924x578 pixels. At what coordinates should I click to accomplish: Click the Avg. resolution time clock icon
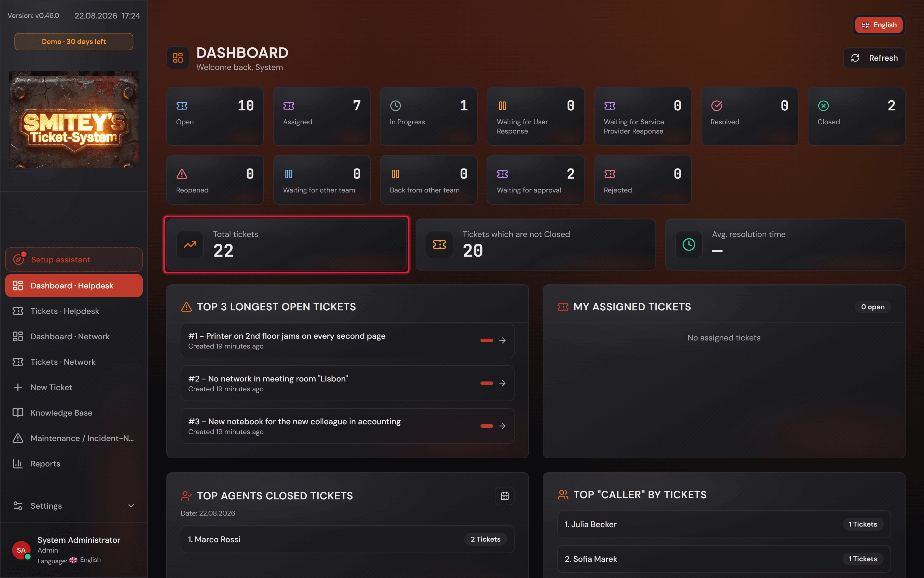click(689, 245)
